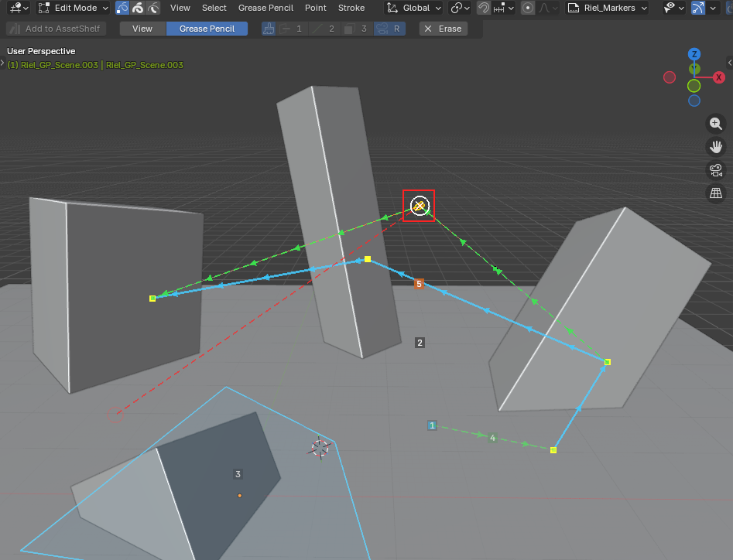This screenshot has width=733, height=560.
Task: Enable Segment selection mode icon
Action: click(x=153, y=8)
